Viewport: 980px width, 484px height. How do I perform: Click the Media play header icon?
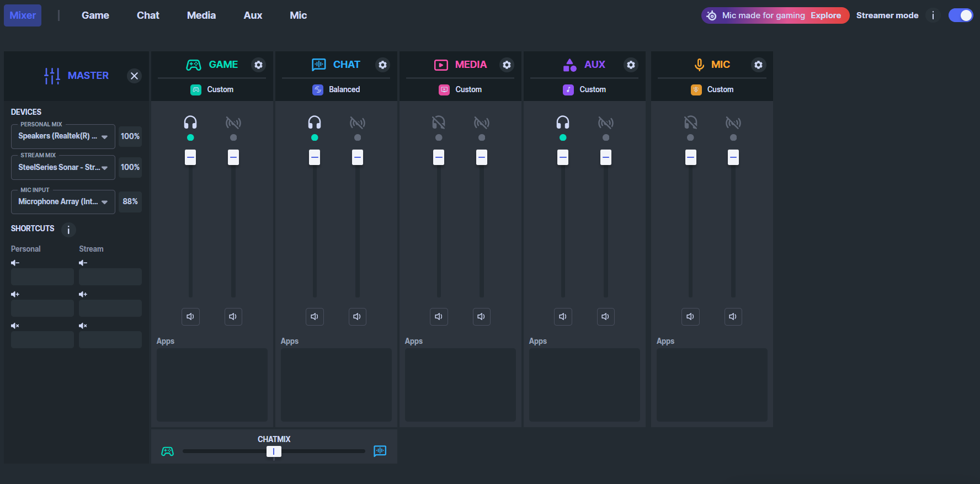tap(441, 65)
